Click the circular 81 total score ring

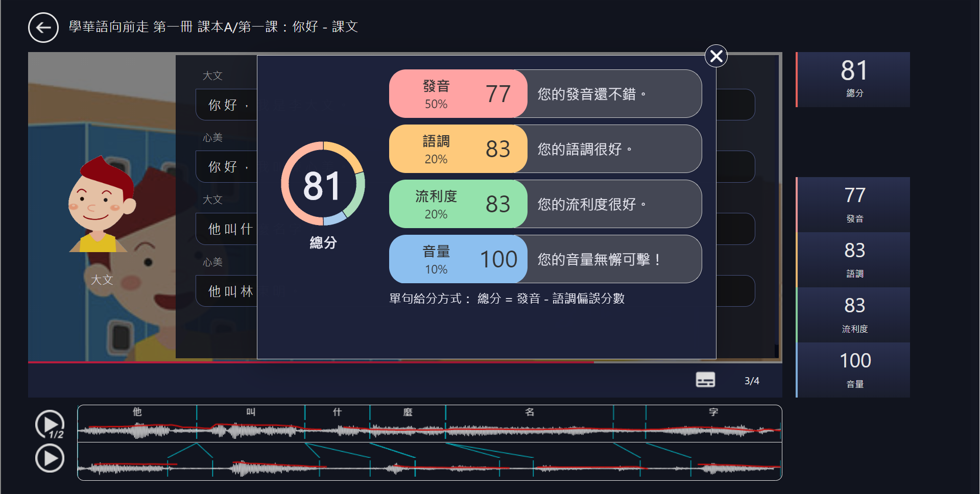pos(323,184)
